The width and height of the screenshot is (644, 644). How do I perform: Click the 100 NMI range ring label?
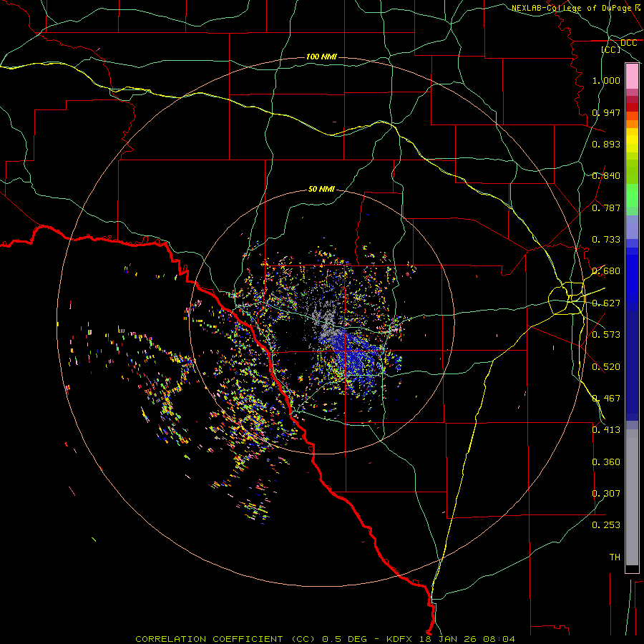click(321, 57)
